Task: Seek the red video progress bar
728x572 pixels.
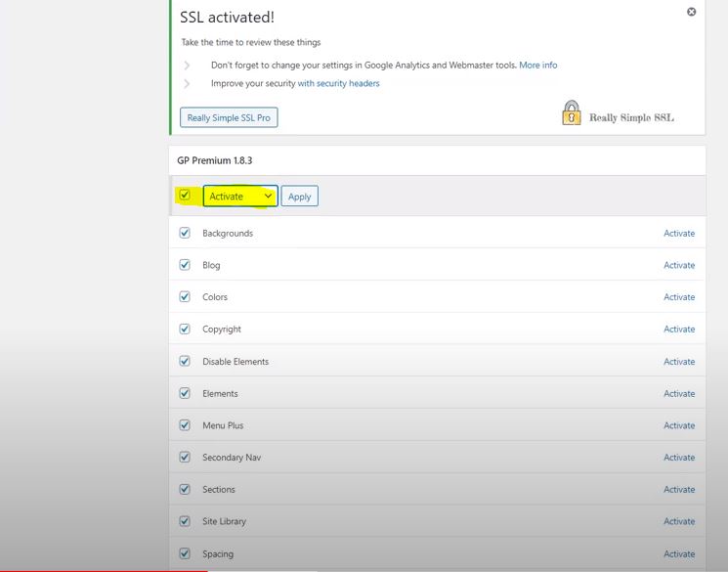Action: pos(104,570)
